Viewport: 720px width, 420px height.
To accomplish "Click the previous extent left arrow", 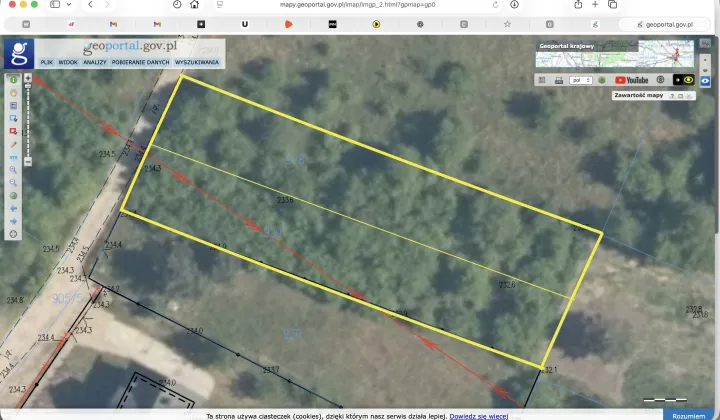I will pos(13,208).
